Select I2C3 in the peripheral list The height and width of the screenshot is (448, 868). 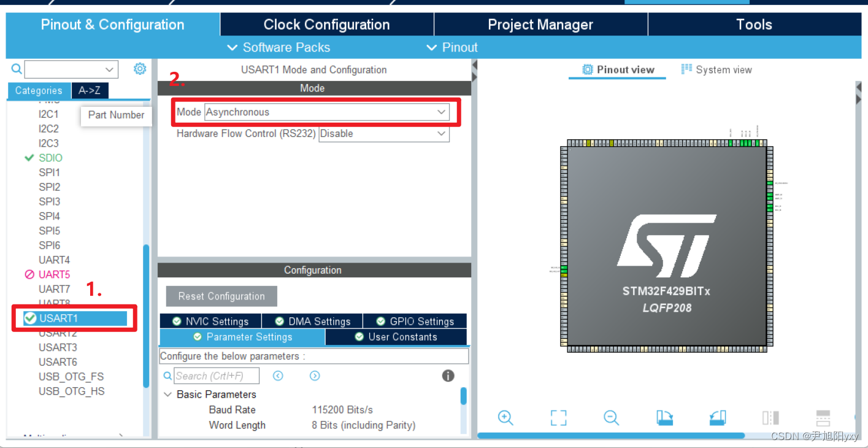pos(48,143)
